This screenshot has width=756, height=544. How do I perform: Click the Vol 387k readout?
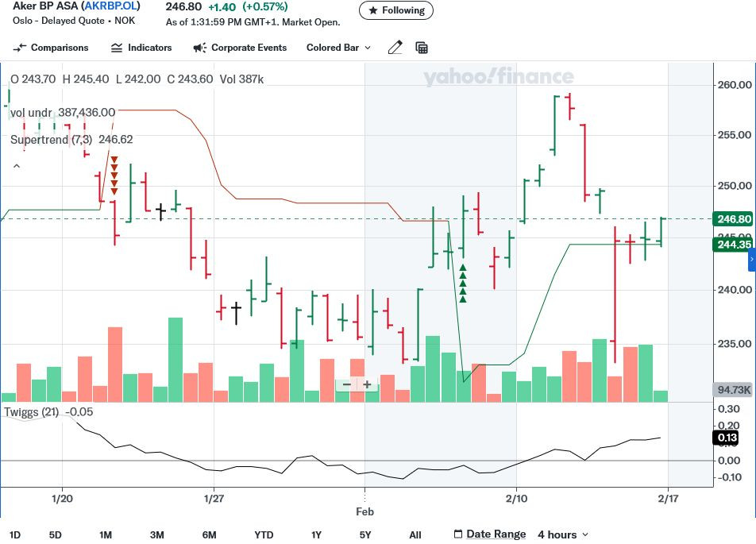click(x=241, y=79)
